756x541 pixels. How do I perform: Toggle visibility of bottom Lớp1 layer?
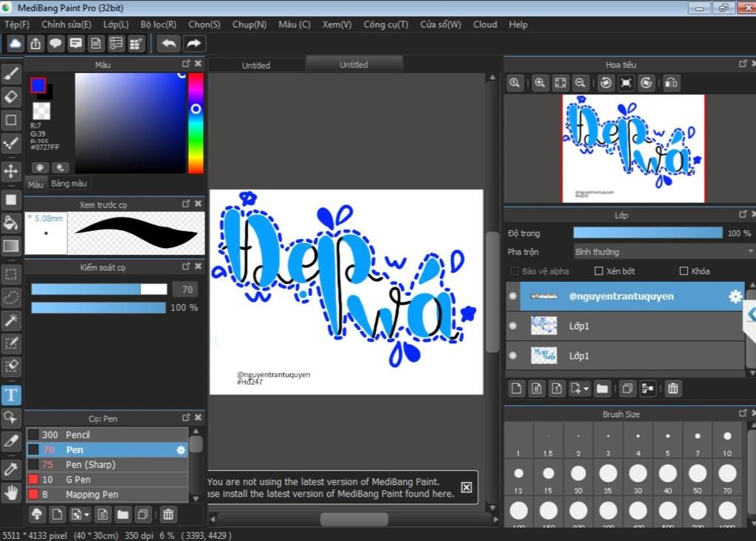[513, 356]
